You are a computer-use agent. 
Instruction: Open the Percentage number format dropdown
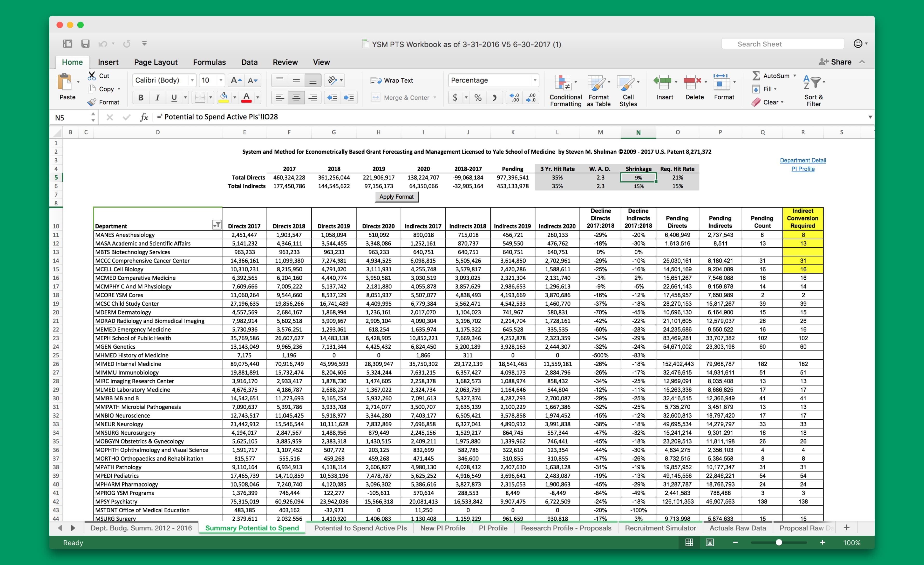pyautogui.click(x=535, y=80)
